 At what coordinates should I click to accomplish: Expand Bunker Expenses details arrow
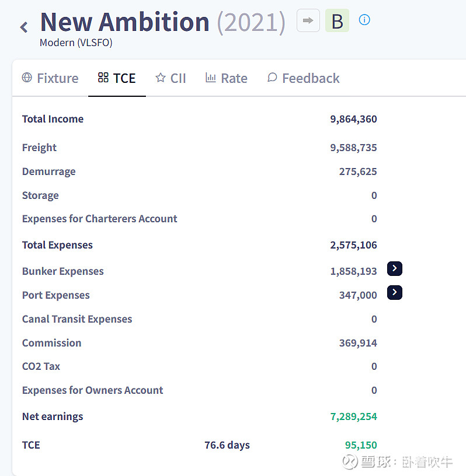click(x=395, y=269)
